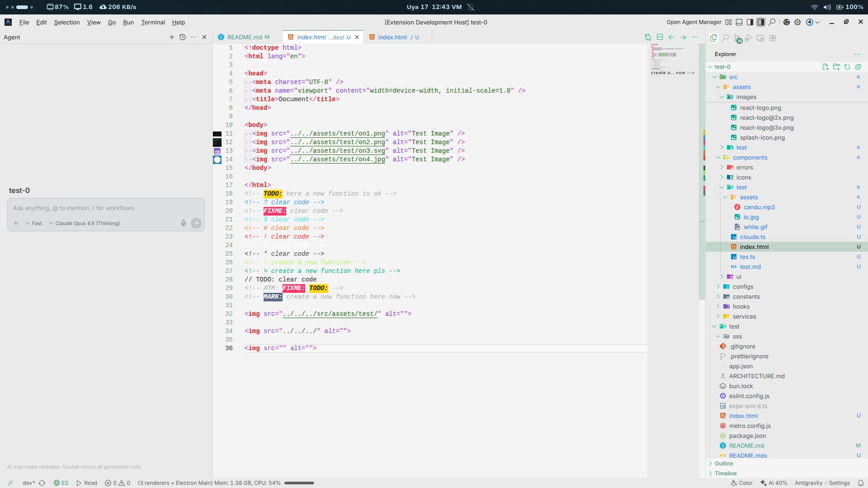Image resolution: width=868 pixels, height=488 pixels.
Task: Toggle the secondary side bar
Action: click(761, 22)
